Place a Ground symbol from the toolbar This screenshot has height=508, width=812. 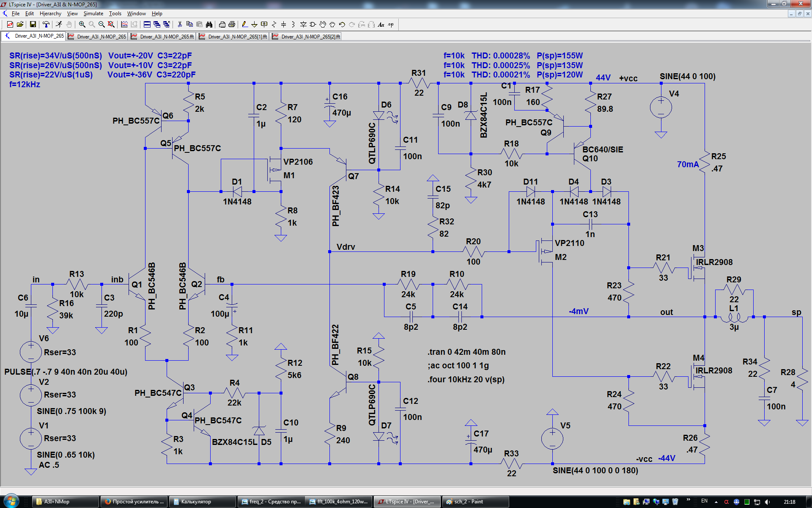pyautogui.click(x=254, y=25)
